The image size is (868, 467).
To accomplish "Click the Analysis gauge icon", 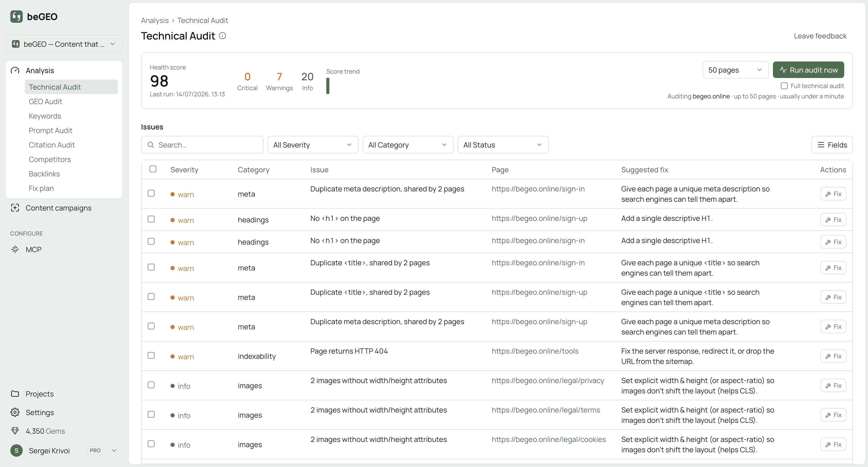I will tap(15, 71).
